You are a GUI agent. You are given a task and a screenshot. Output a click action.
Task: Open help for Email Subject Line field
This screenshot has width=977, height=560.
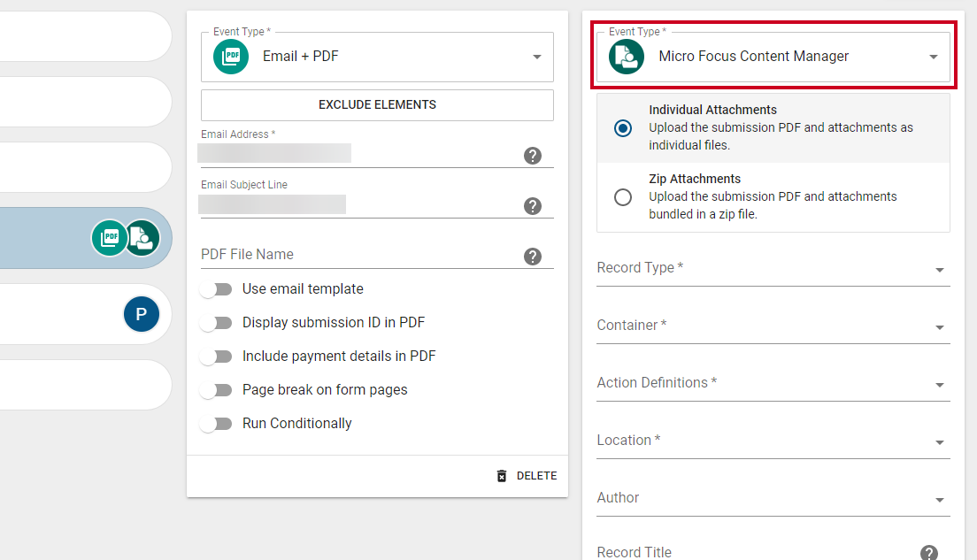[x=533, y=206]
